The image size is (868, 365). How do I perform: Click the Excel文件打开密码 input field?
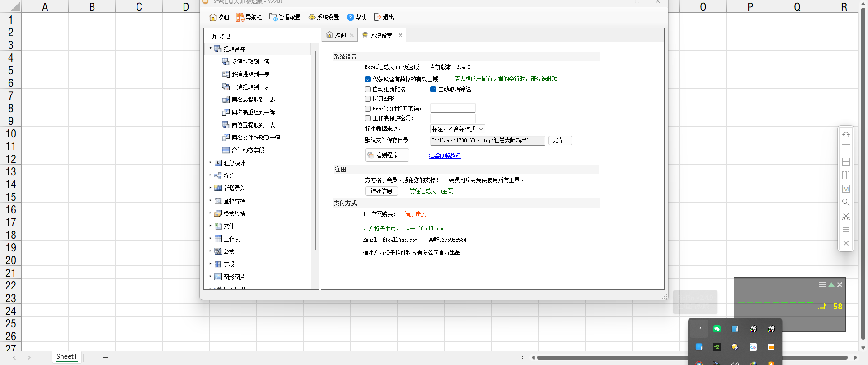coord(453,108)
